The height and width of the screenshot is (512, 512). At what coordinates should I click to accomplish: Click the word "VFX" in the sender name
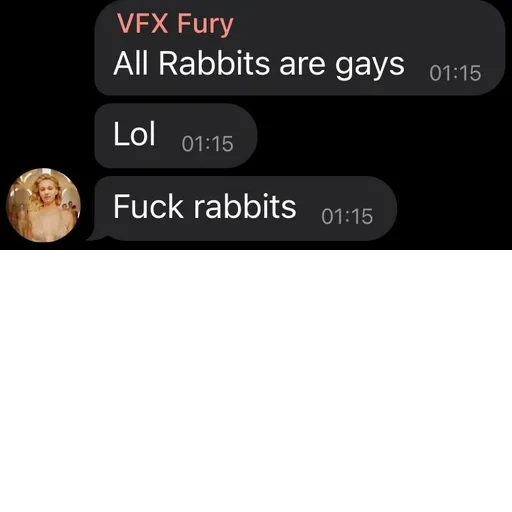(x=142, y=23)
